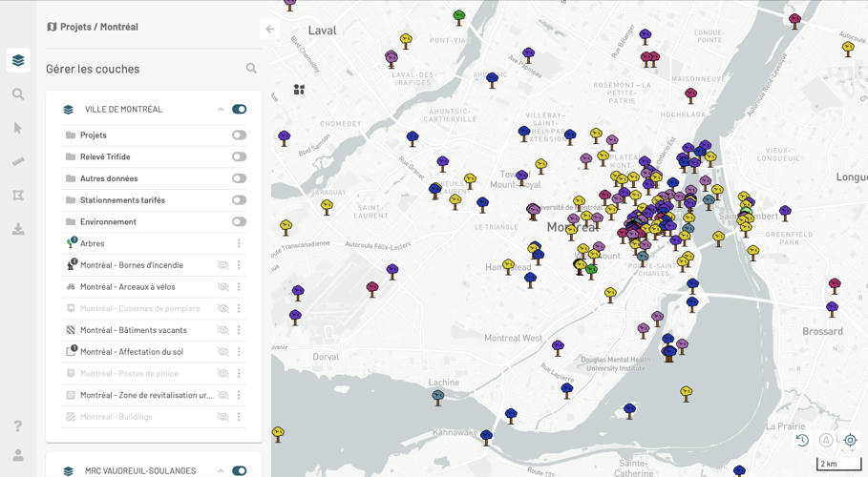The image size is (868, 477).
Task: Show the Montréal - Arceaux à vélos layer
Action: point(222,287)
